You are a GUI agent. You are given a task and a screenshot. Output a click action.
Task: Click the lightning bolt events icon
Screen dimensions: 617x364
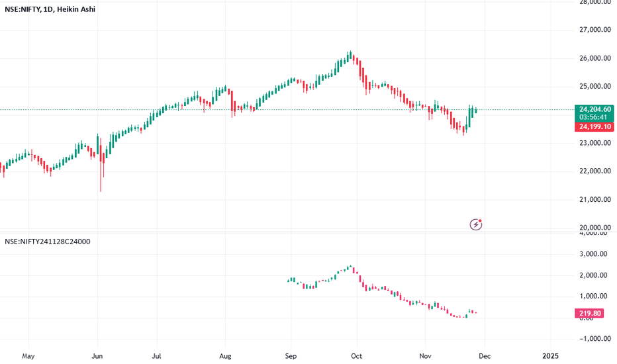(476, 224)
